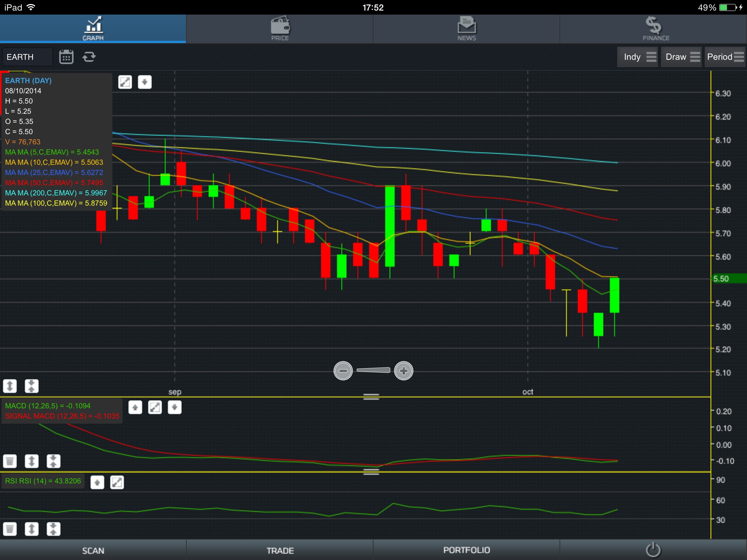This screenshot has width=747, height=560.
Task: Open the Indy indicators menu
Action: pyautogui.click(x=637, y=57)
